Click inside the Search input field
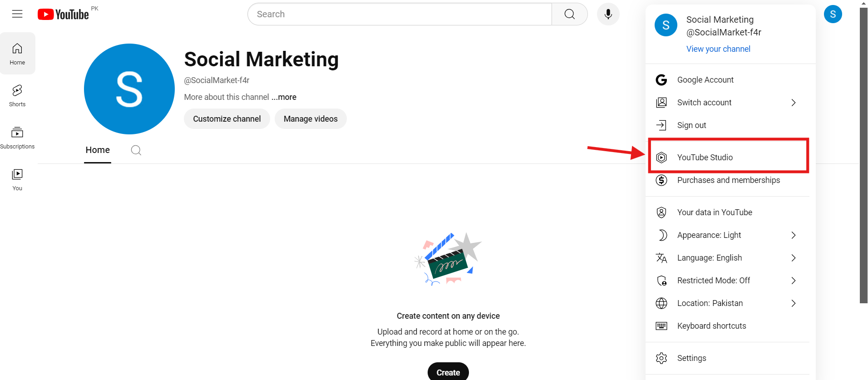The width and height of the screenshot is (868, 380). click(x=399, y=14)
